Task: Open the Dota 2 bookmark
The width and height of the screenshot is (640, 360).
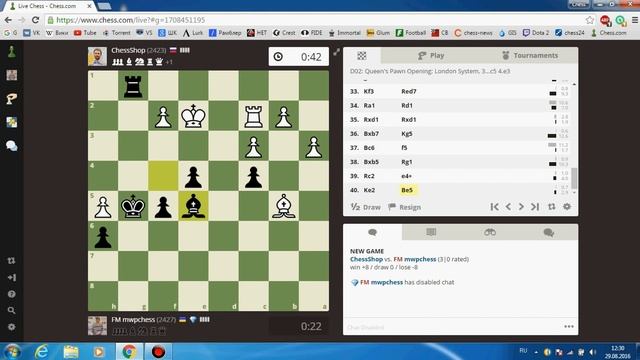Action: tap(536, 33)
